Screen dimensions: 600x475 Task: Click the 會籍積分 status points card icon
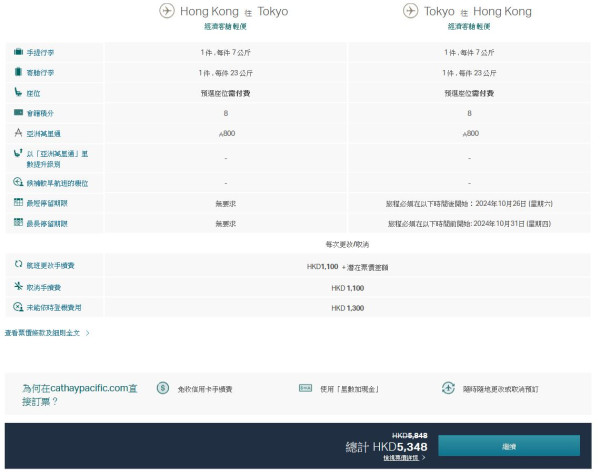[18, 112]
